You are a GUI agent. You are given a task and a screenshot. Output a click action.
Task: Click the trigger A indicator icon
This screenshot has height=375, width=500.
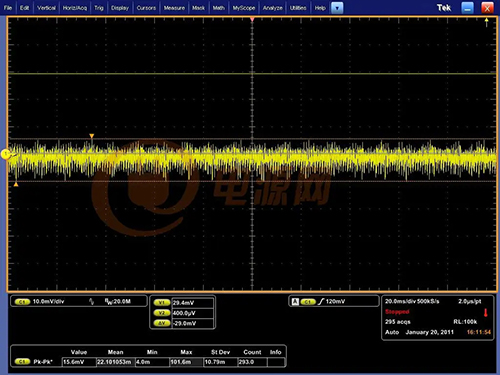(295, 302)
